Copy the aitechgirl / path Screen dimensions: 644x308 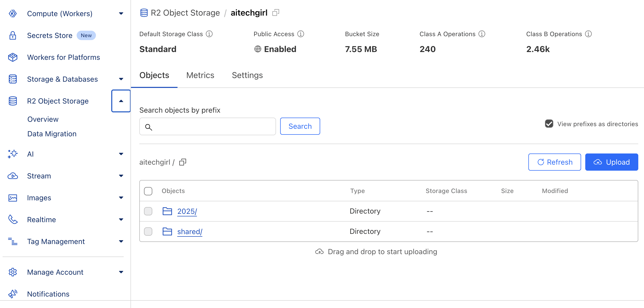(183, 162)
